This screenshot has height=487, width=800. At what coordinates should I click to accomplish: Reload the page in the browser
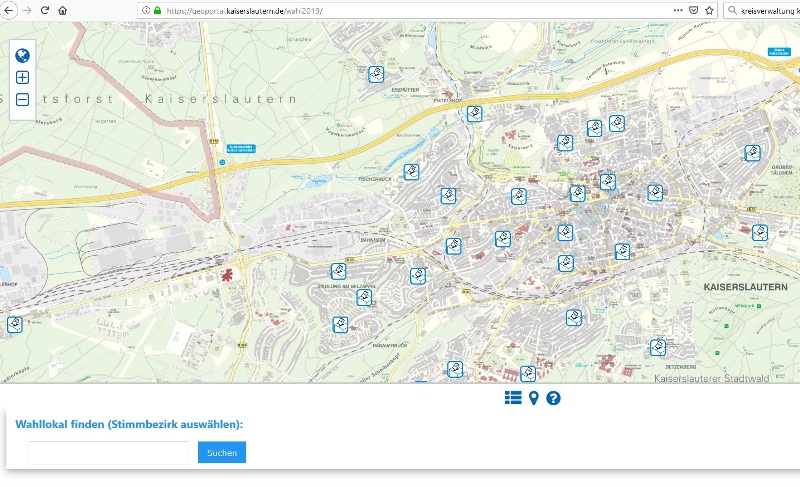tap(44, 10)
